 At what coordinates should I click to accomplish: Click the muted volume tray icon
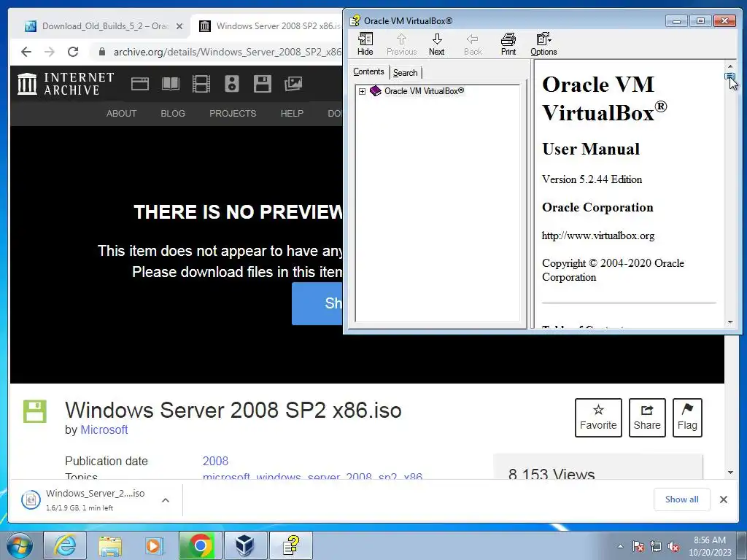pyautogui.click(x=673, y=546)
